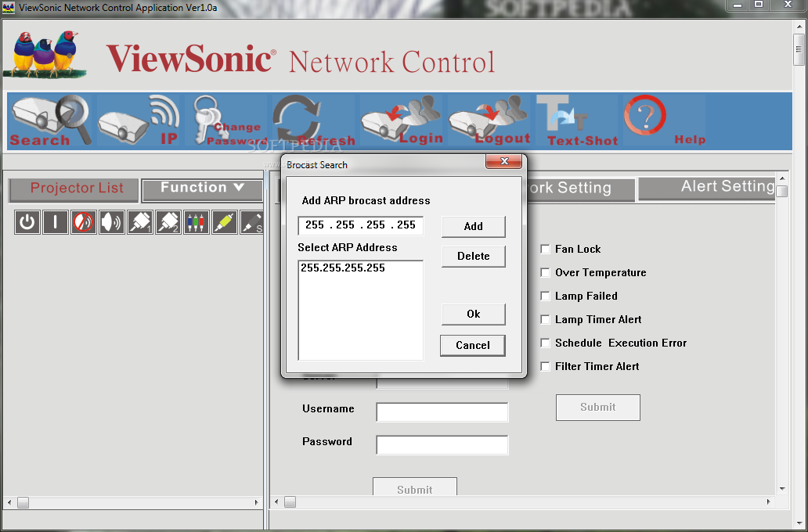
Task: Enable Schedule Execution Error checkbox
Action: coord(545,343)
